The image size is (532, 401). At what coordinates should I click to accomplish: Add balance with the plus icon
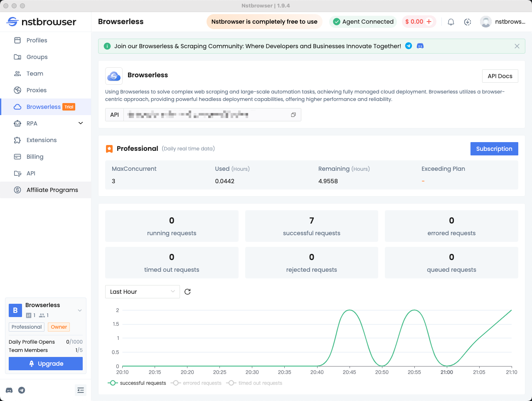pyautogui.click(x=429, y=22)
